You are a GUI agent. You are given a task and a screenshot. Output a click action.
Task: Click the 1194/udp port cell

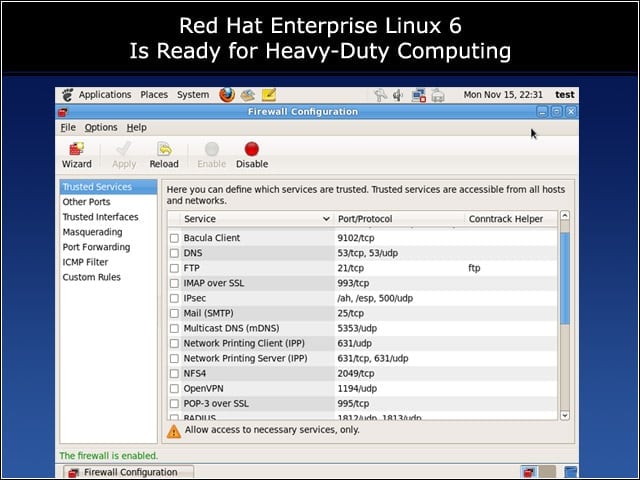tap(357, 389)
